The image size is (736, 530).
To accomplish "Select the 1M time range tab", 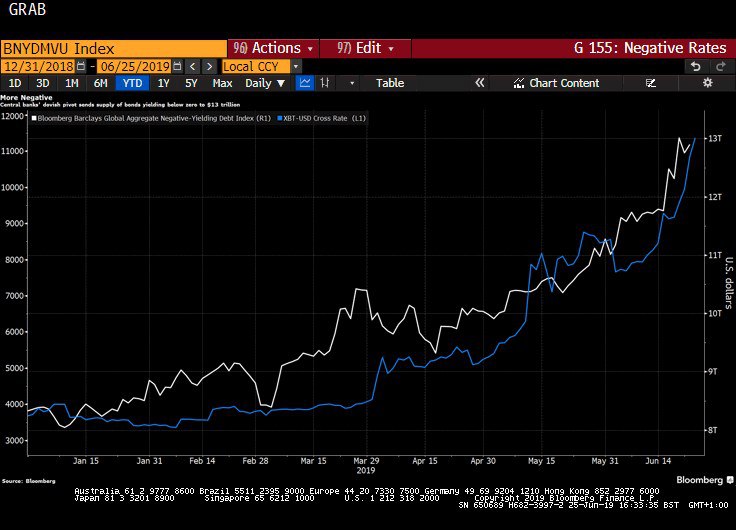I will (x=71, y=83).
